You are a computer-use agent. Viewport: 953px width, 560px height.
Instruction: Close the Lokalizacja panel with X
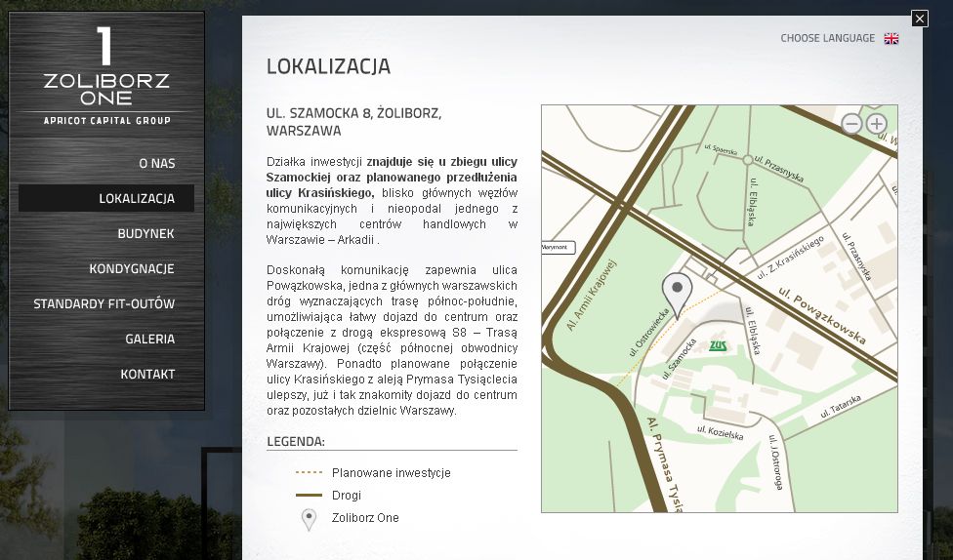tap(919, 19)
